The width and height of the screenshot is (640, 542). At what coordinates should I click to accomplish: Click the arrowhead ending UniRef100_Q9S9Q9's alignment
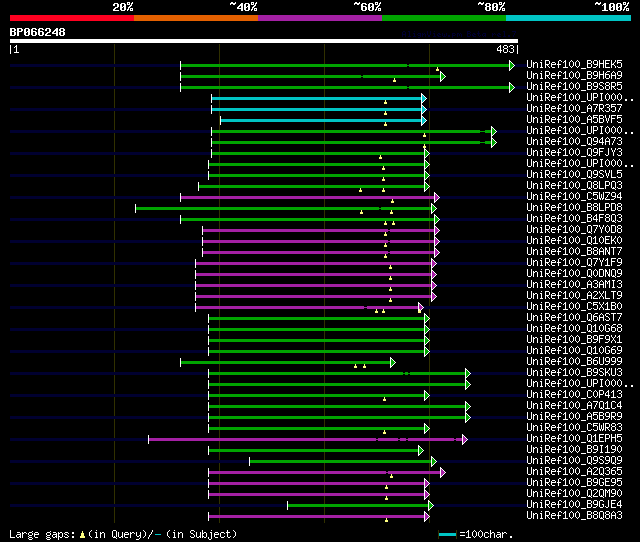[x=434, y=462]
